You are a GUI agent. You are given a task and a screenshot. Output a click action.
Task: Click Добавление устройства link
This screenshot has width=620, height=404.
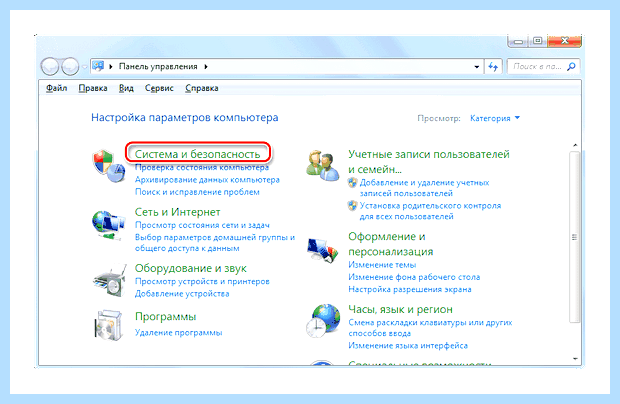[182, 294]
